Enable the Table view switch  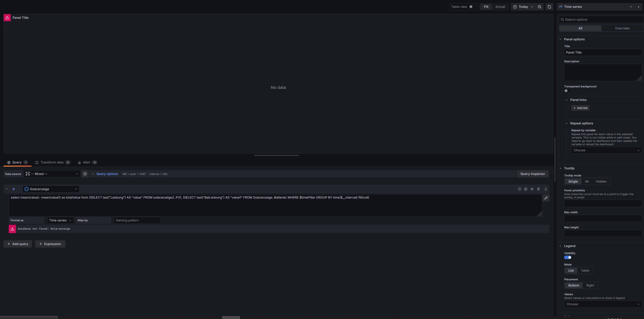[472, 7]
